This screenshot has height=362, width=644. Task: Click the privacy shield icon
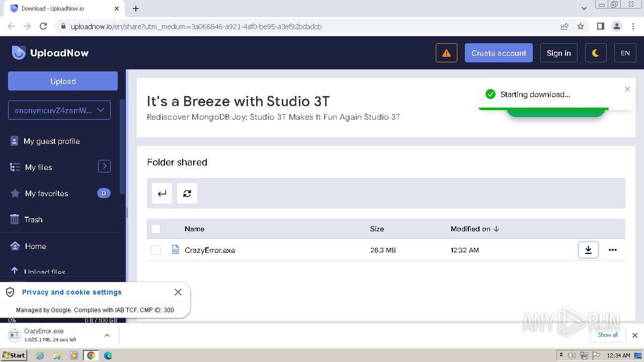(10, 292)
